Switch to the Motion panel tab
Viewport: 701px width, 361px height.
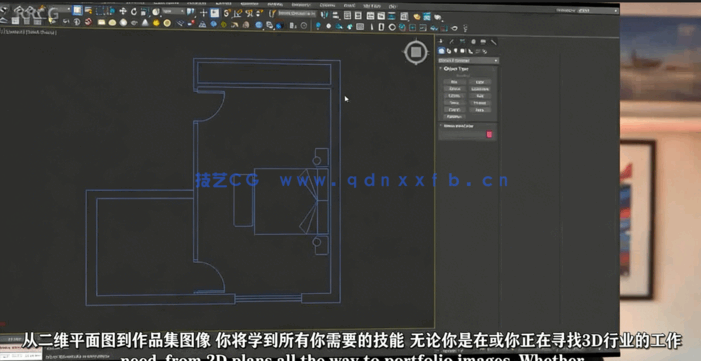[x=473, y=42]
